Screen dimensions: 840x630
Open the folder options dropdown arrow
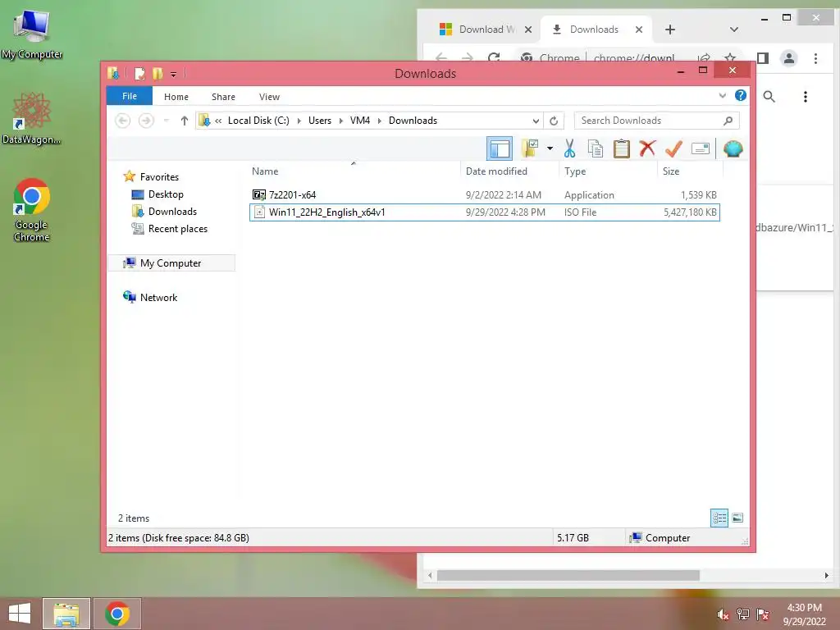tap(550, 148)
